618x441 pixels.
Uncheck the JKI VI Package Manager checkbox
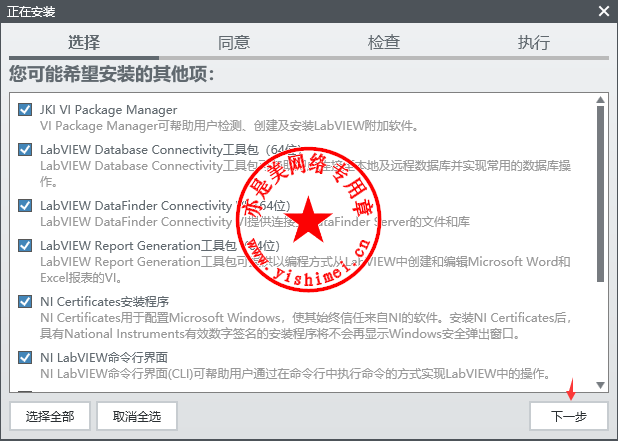click(25, 109)
